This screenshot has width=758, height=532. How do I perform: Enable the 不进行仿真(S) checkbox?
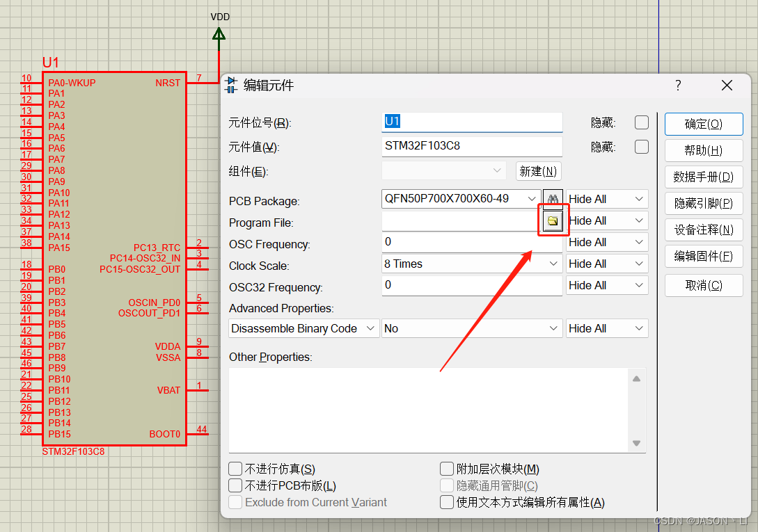[235, 469]
